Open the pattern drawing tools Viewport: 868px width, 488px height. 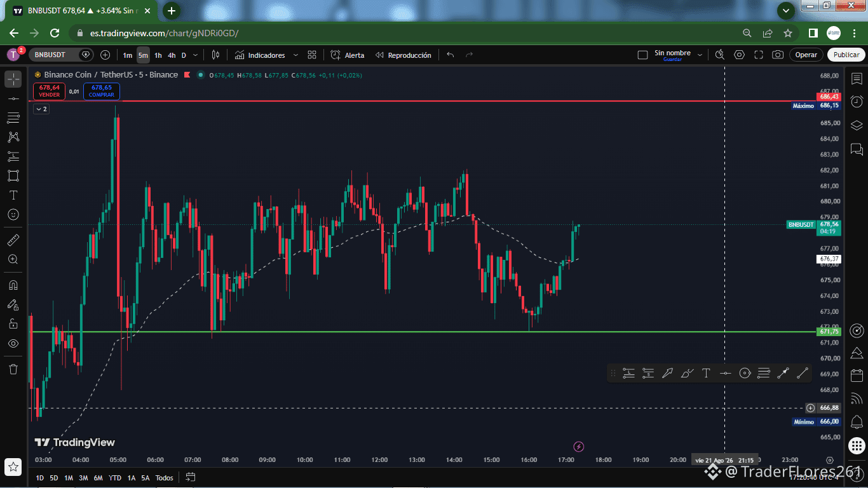[13, 137]
